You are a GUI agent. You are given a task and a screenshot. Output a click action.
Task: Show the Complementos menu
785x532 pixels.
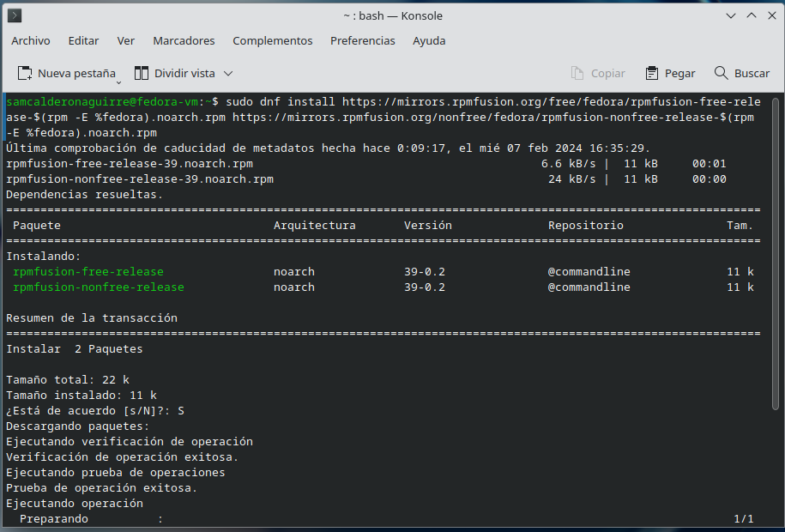click(x=273, y=40)
